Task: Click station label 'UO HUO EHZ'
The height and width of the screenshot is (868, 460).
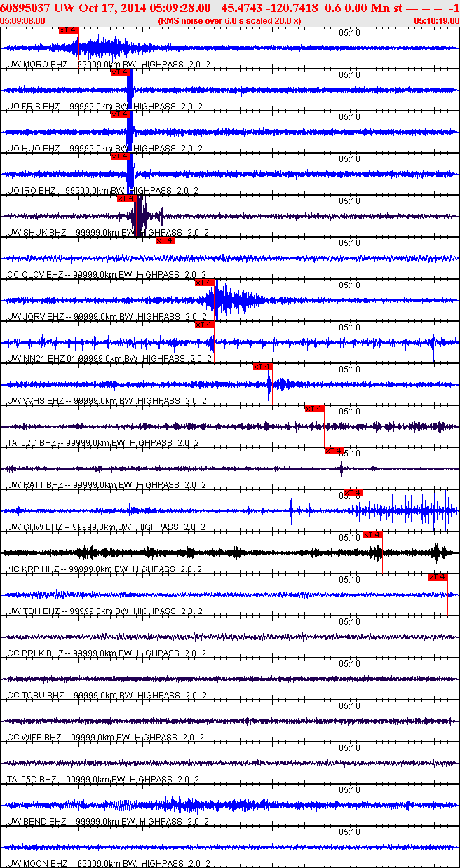Action: tap(33, 148)
